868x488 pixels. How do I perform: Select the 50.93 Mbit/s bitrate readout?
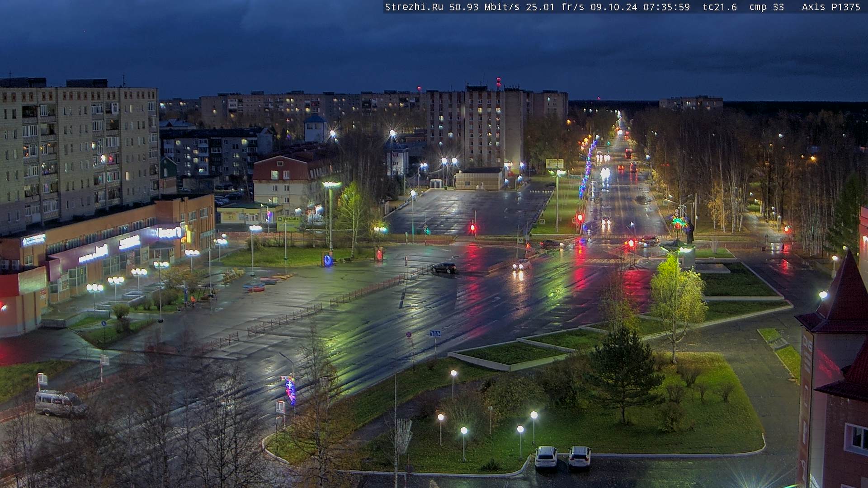coord(484,7)
